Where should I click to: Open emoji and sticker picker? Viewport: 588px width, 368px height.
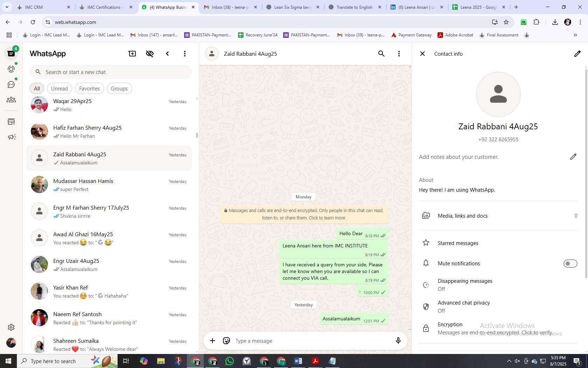pyautogui.click(x=226, y=341)
